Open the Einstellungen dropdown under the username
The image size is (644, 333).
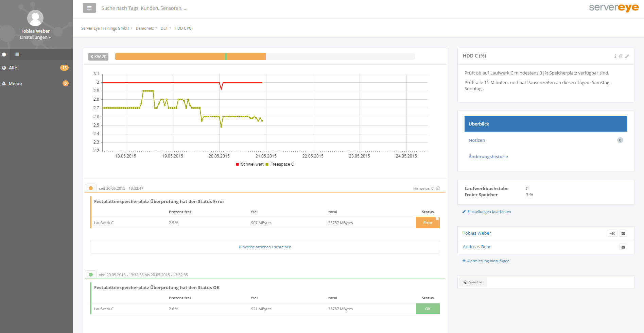35,37
